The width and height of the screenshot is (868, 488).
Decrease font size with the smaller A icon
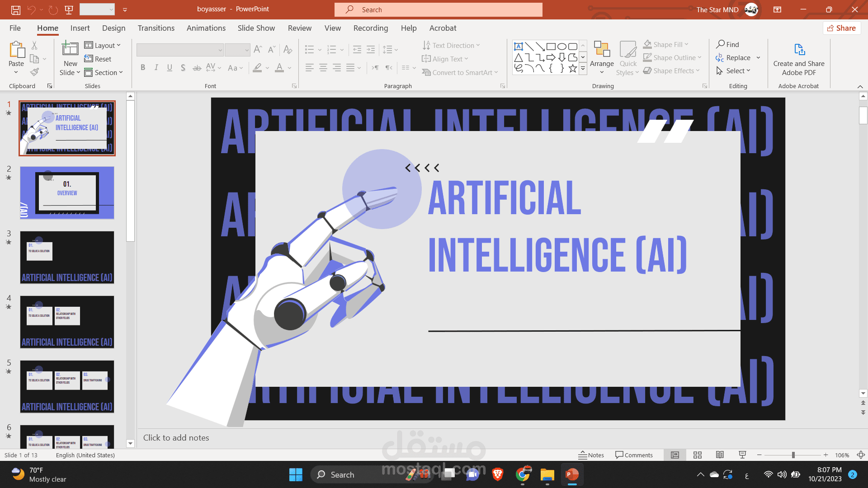tap(272, 49)
